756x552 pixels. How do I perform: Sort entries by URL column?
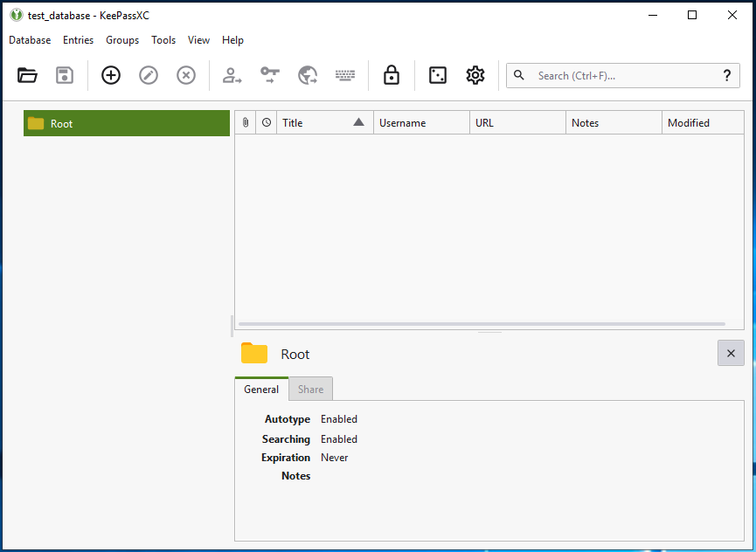(x=517, y=122)
